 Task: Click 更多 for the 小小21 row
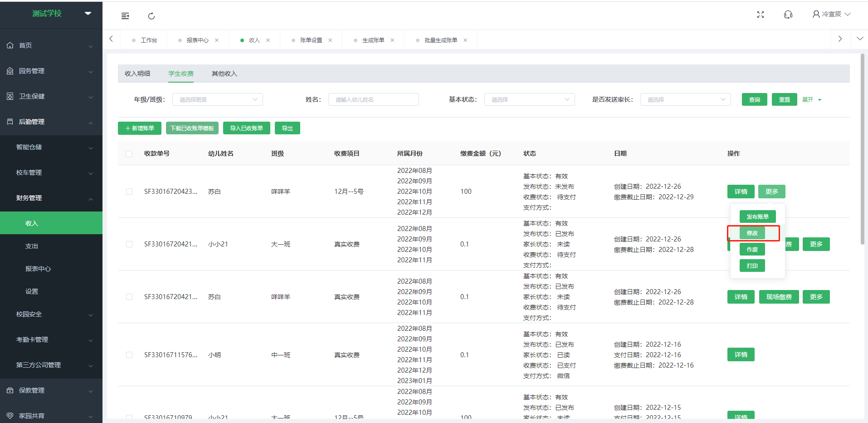click(816, 244)
